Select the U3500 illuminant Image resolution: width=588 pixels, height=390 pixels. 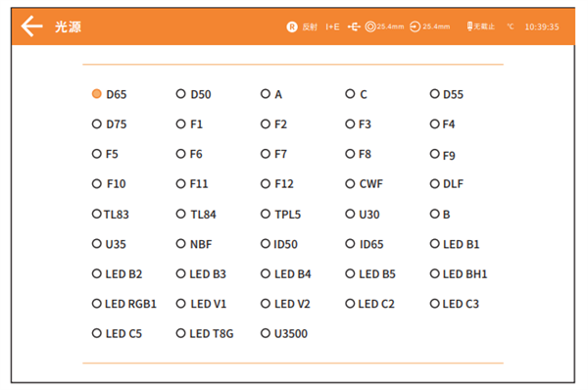tap(266, 333)
